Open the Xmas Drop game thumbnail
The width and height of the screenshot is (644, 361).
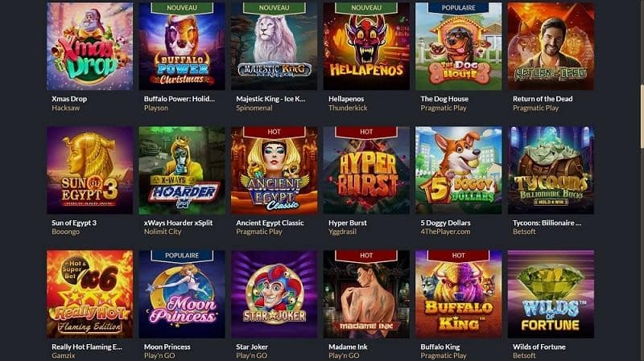click(89, 46)
